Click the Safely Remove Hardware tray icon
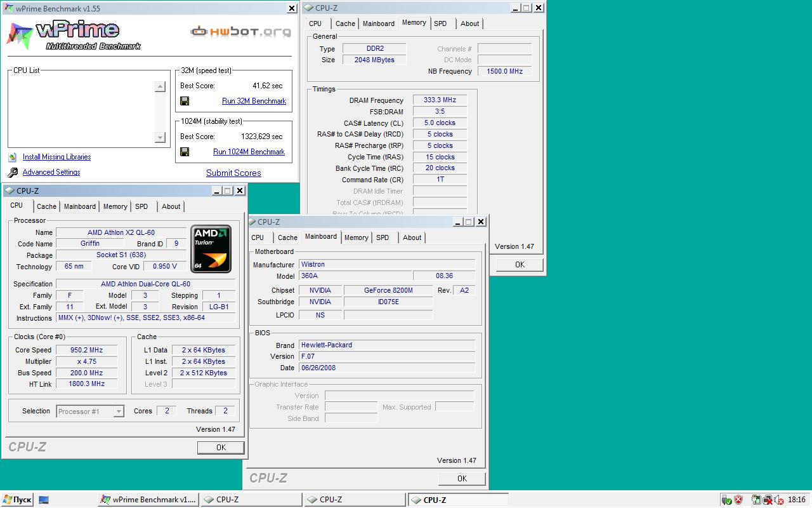The height and width of the screenshot is (508, 812). click(x=727, y=500)
